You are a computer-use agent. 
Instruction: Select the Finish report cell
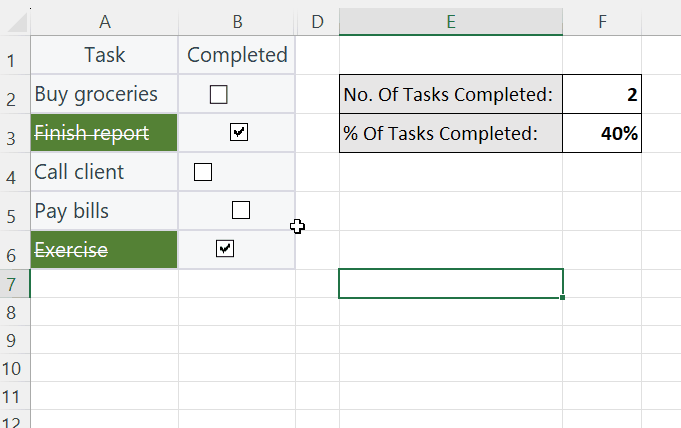[104, 133]
